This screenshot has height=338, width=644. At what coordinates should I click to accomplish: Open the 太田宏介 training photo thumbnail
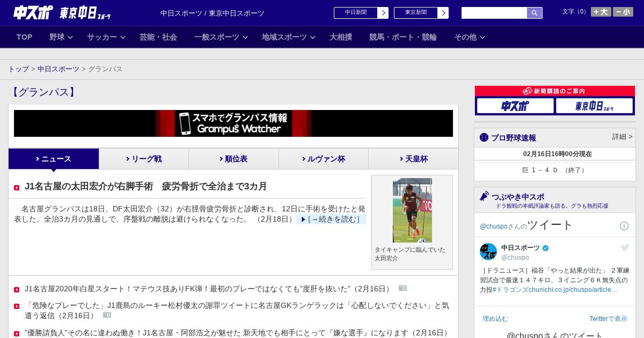tap(412, 210)
